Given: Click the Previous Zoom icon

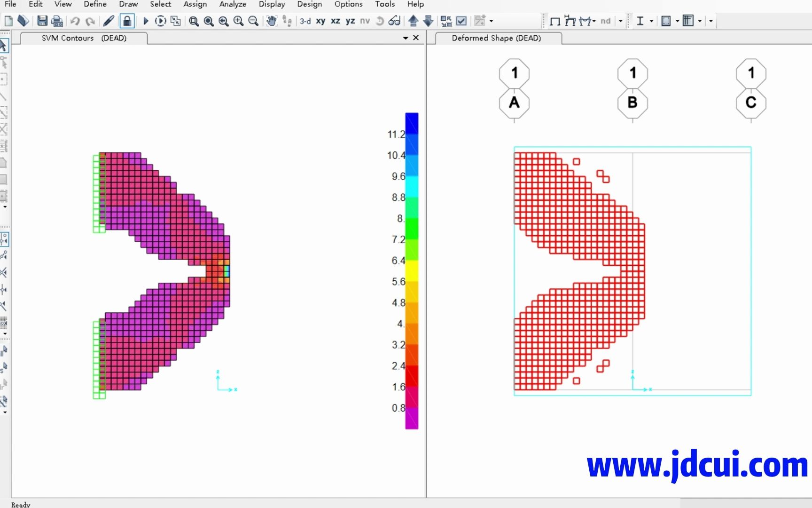Looking at the screenshot, I should point(224,21).
